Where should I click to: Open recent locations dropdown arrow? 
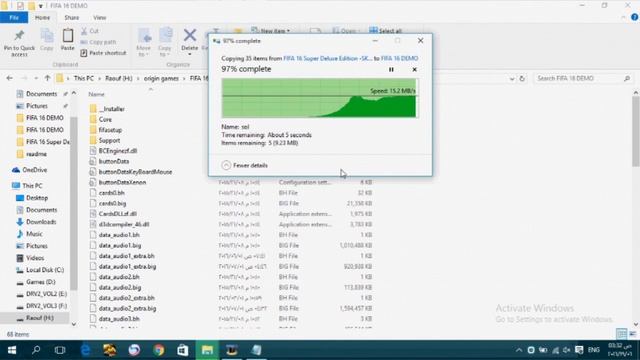[x=36, y=78]
